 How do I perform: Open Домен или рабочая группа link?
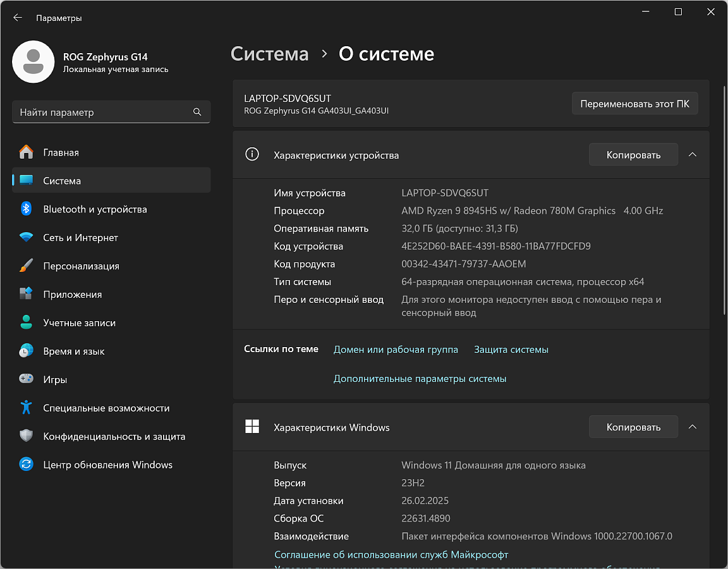pyautogui.click(x=396, y=349)
